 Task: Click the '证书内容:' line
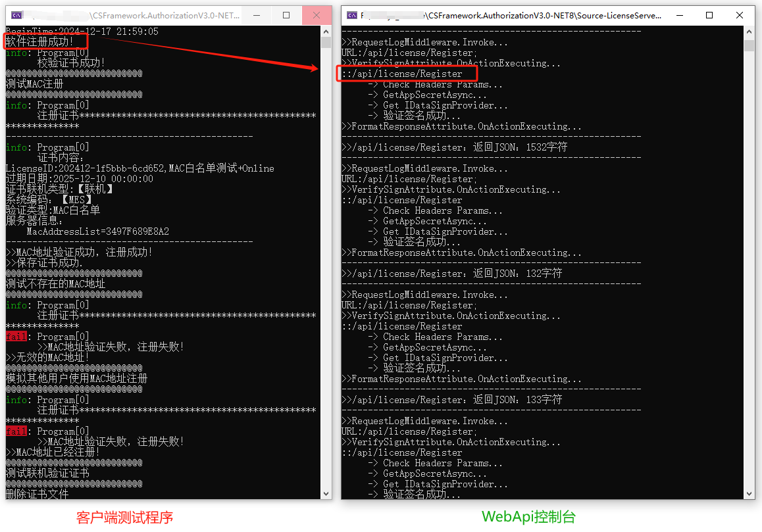pyautogui.click(x=61, y=157)
